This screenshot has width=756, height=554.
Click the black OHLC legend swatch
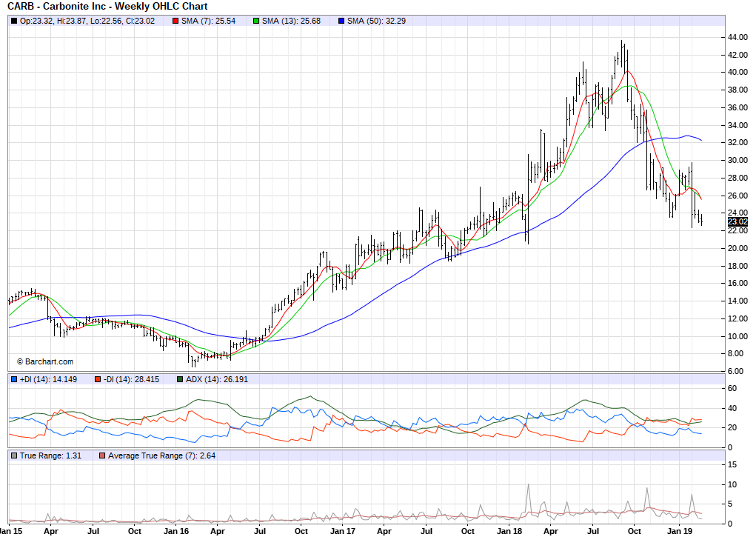[14, 21]
